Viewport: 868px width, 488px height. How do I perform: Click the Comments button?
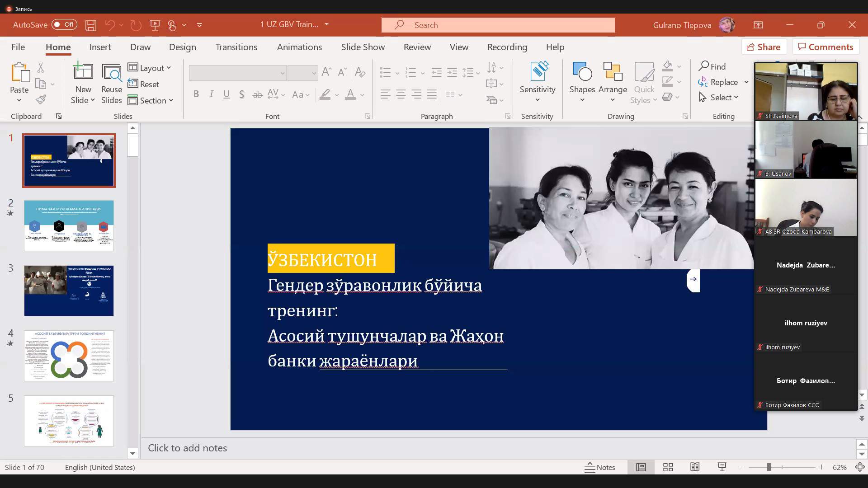(825, 47)
